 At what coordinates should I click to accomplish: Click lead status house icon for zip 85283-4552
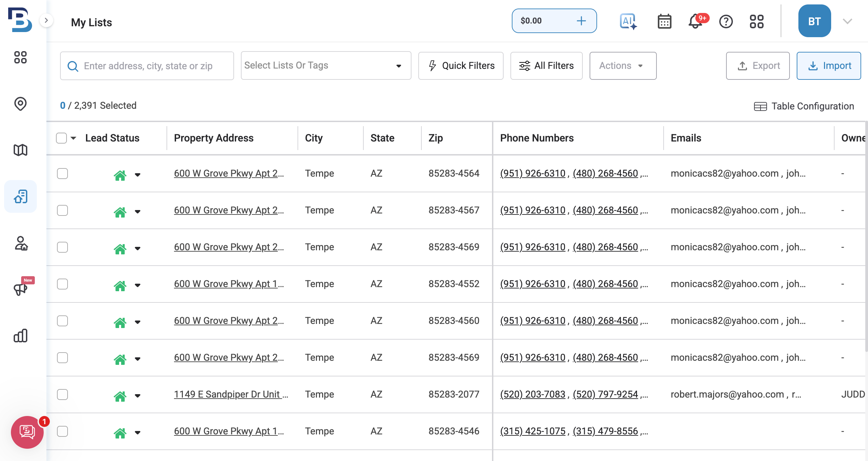coord(120,285)
